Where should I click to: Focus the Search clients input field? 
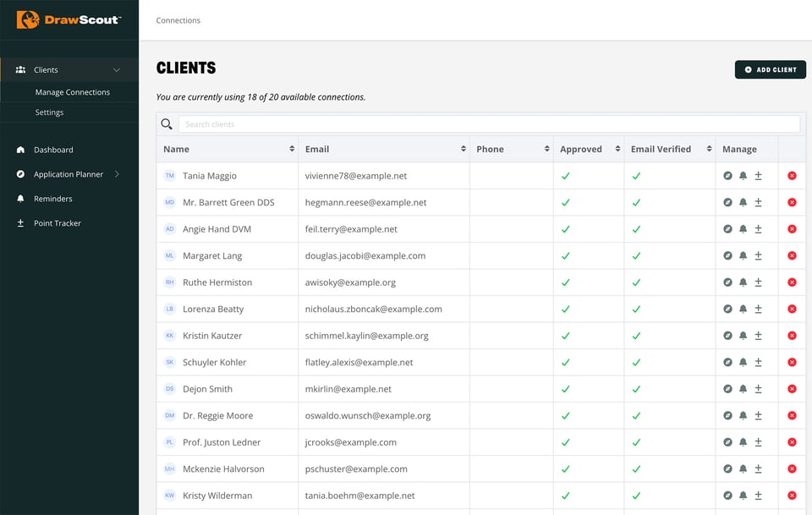point(488,124)
